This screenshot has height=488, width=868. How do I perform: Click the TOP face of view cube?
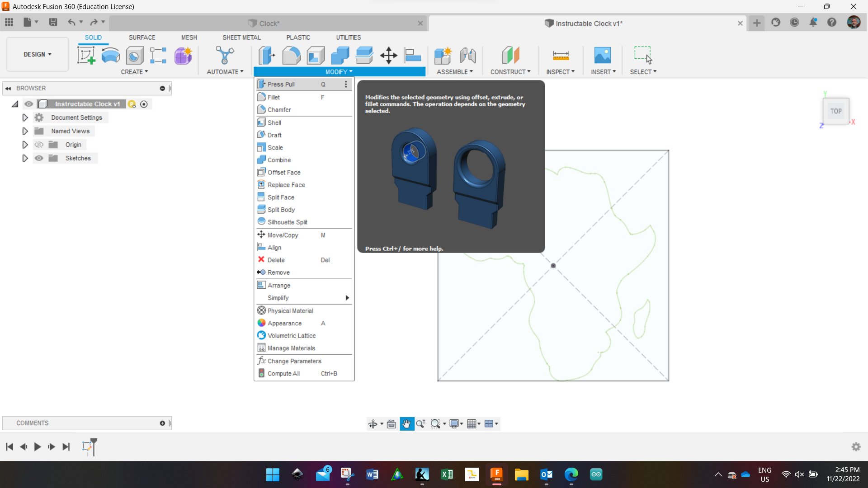tap(835, 111)
